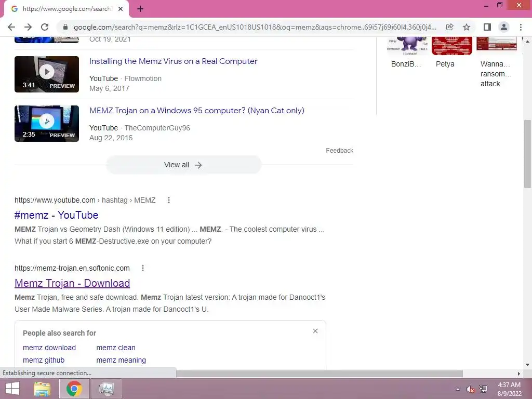The height and width of the screenshot is (399, 532).
Task: Search for memz github
Action: click(x=44, y=360)
